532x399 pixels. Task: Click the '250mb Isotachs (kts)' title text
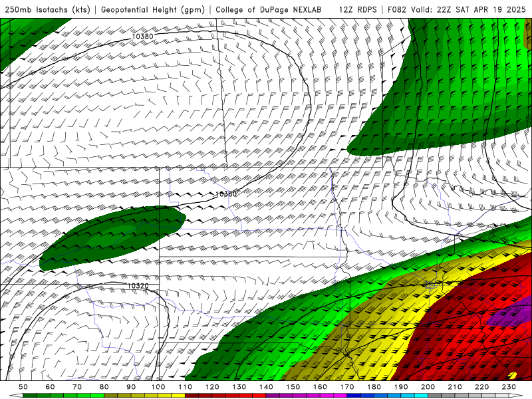pos(47,9)
